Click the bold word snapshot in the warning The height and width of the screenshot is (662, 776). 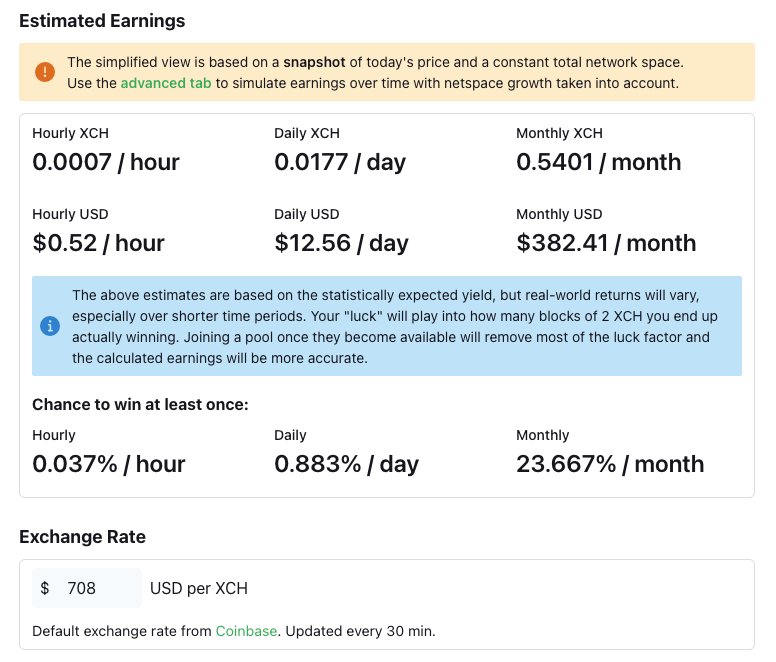pyautogui.click(x=314, y=62)
